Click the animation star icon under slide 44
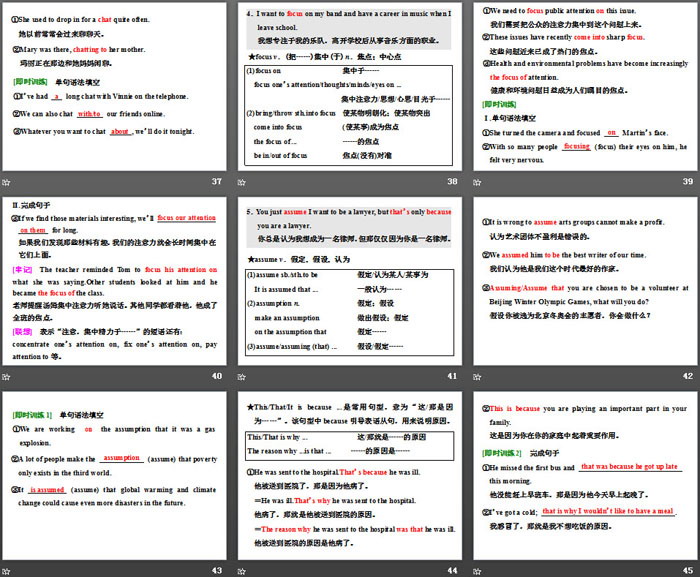This screenshot has height=577, width=700. click(242, 571)
